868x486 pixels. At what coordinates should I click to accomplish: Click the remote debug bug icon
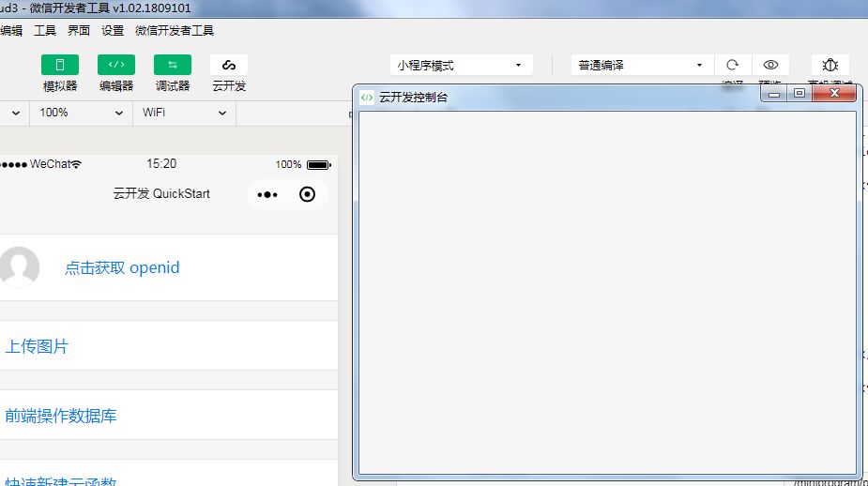[x=830, y=65]
